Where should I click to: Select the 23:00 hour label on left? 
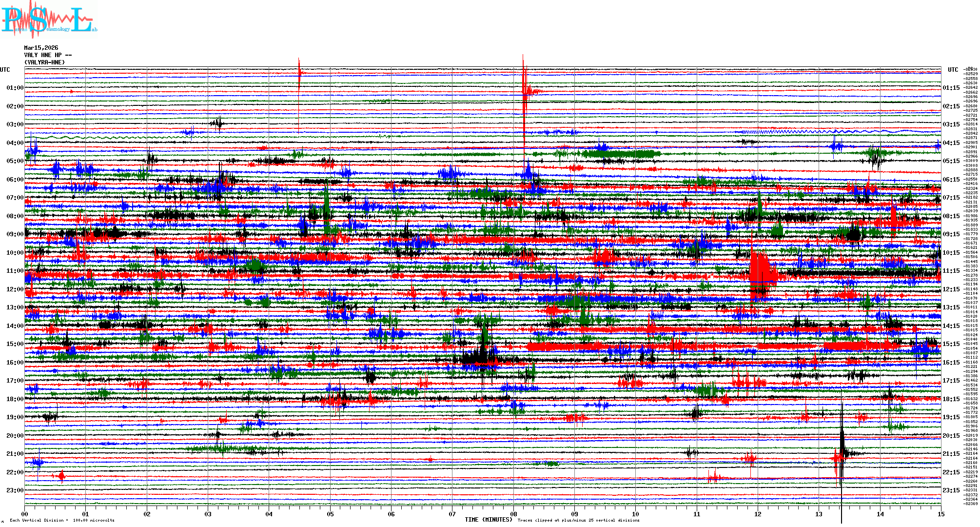point(15,490)
